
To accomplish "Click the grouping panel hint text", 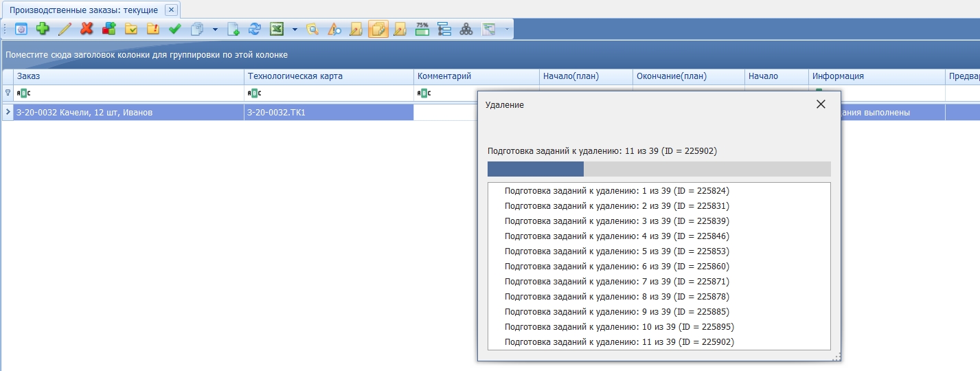I will (x=147, y=54).
